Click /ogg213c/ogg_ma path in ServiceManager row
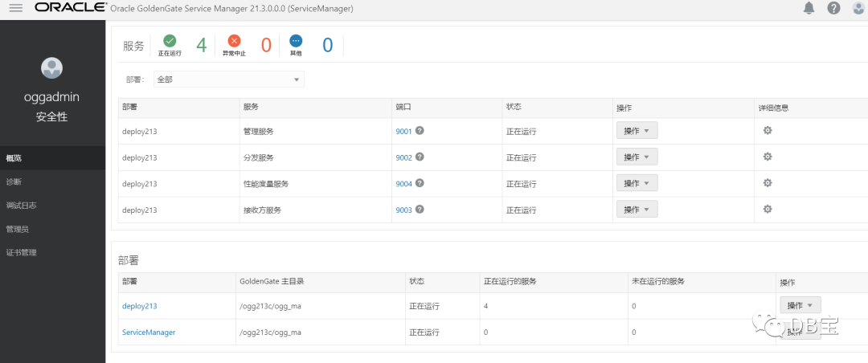The width and height of the screenshot is (868, 363). coord(270,332)
